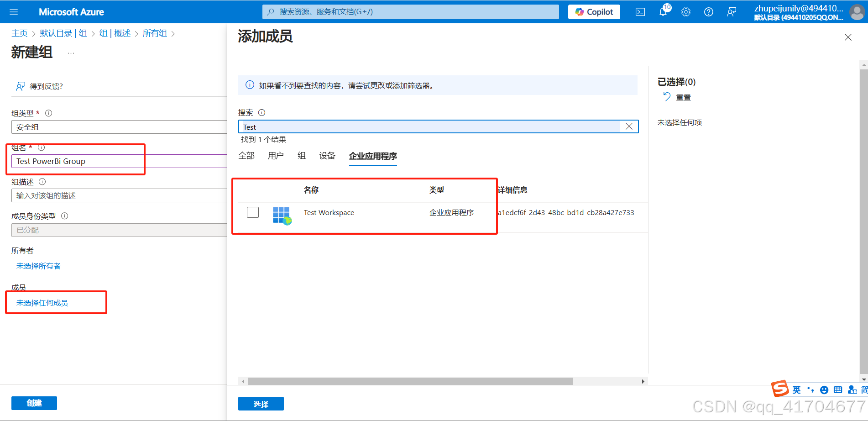Click the info icon beside 成员身份类型
The image size is (868, 421).
64,216
